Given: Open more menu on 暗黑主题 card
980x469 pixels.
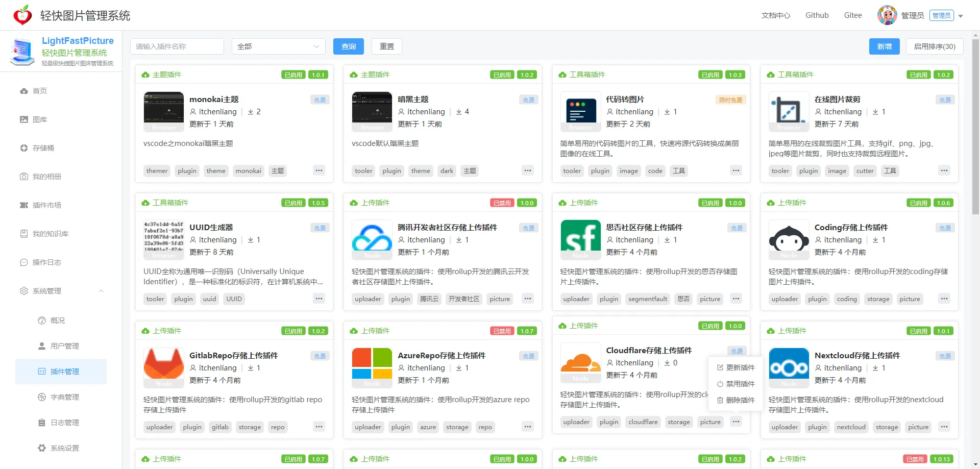Looking at the screenshot, I should pos(527,170).
